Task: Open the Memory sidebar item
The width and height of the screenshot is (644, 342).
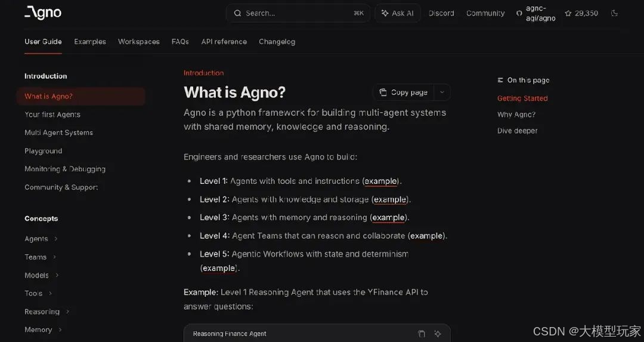Action: tap(38, 329)
